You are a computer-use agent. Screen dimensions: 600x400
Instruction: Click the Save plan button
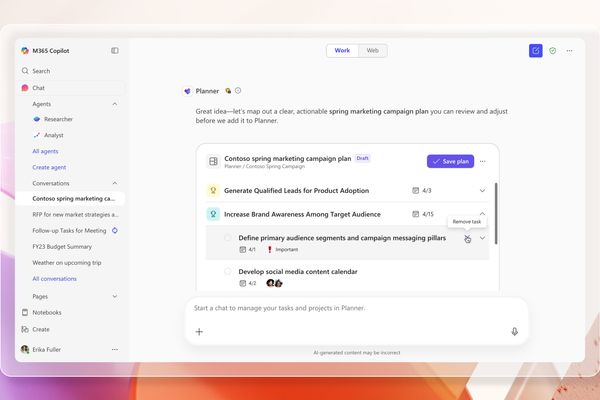click(450, 162)
